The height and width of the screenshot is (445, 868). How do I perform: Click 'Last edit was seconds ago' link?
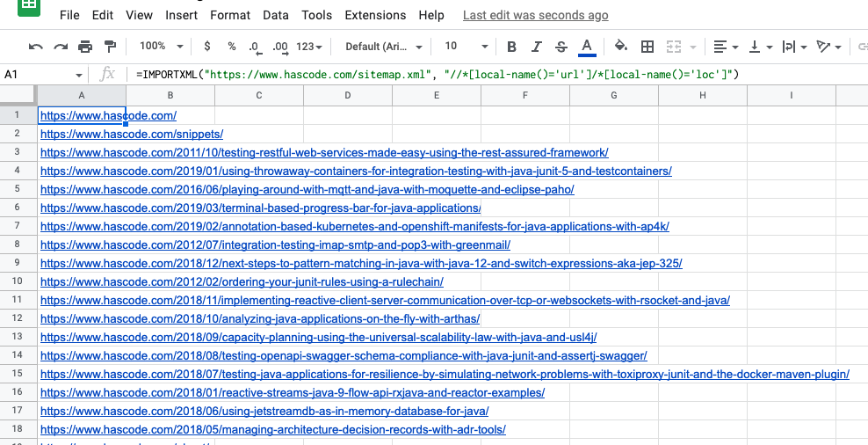[535, 16]
